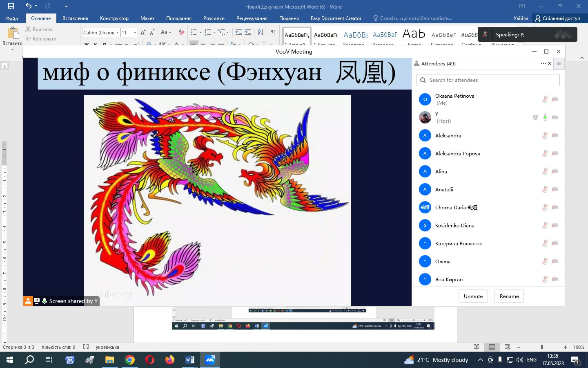Toggle the camera icon for Aleksandra Popova
This screenshot has height=368, width=588.
[x=555, y=153]
